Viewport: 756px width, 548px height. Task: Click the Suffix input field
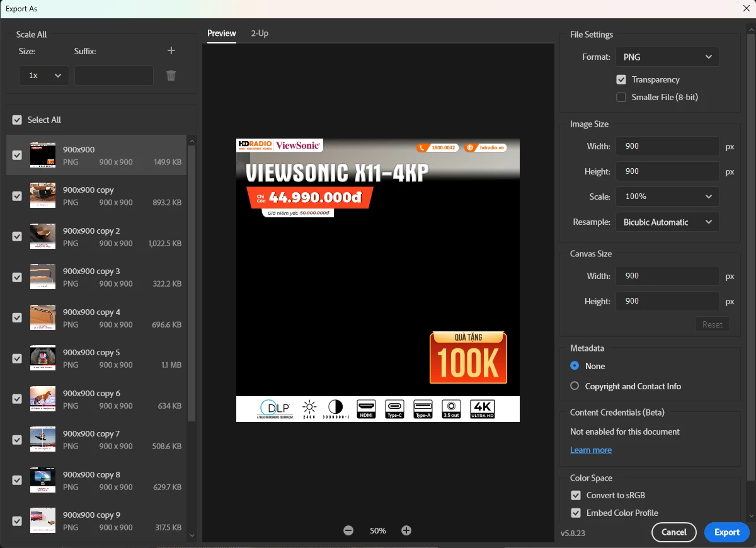coord(114,76)
